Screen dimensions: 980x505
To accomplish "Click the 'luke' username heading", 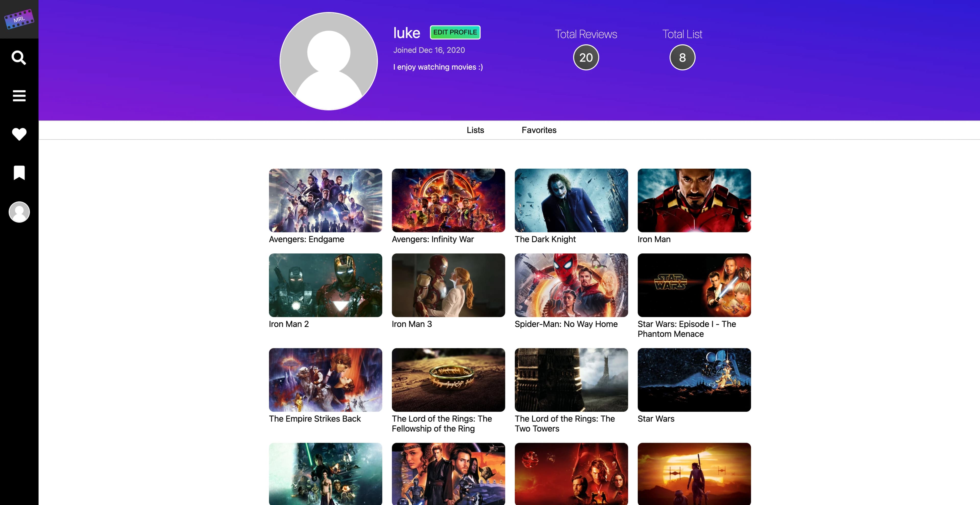I will tap(406, 33).
